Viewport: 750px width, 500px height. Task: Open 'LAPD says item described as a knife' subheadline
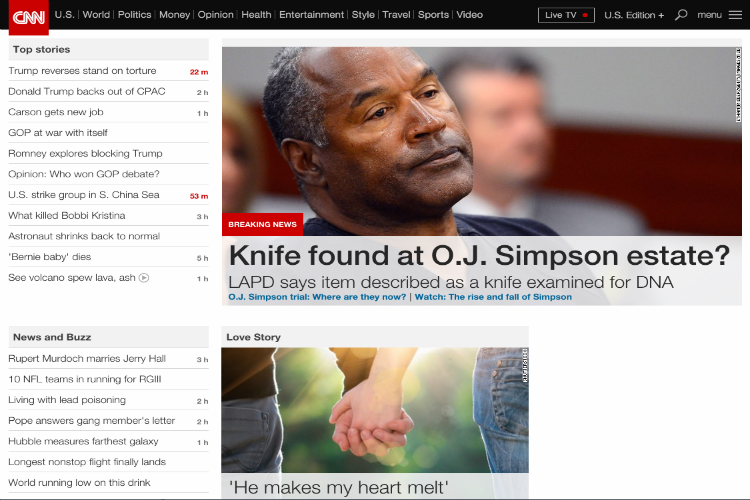coord(451,282)
